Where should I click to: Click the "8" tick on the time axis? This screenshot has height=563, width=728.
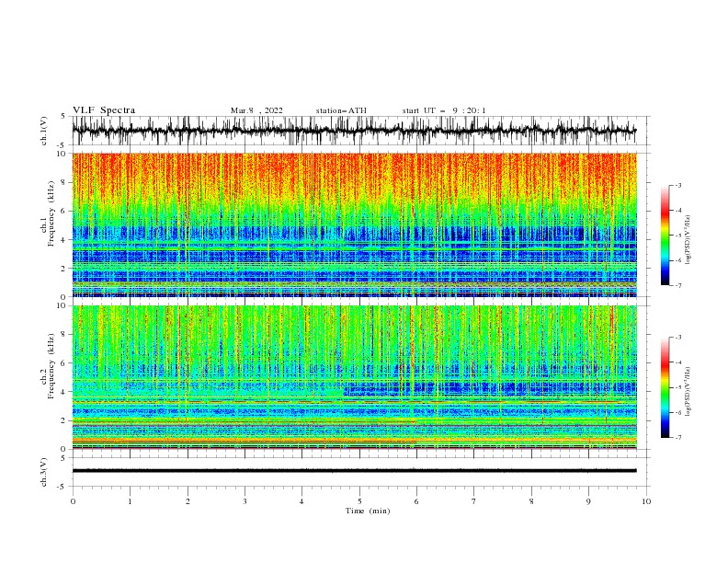click(x=531, y=501)
